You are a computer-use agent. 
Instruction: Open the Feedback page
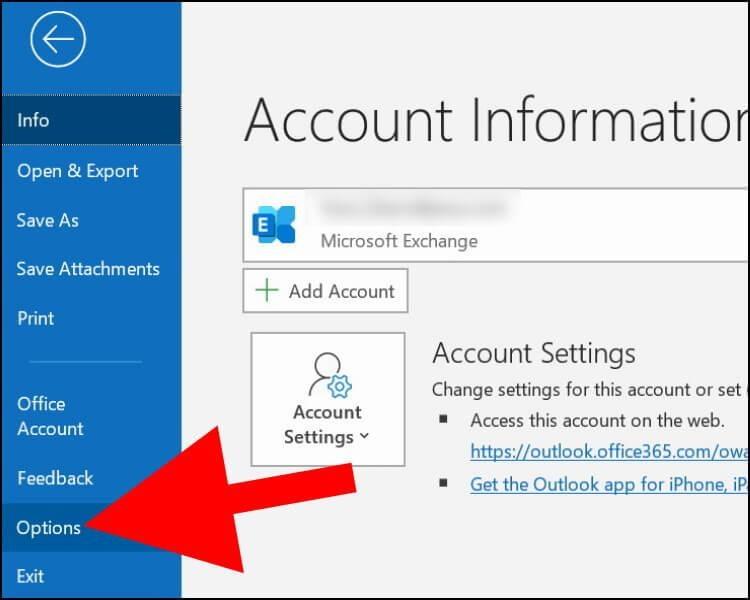pos(91,478)
